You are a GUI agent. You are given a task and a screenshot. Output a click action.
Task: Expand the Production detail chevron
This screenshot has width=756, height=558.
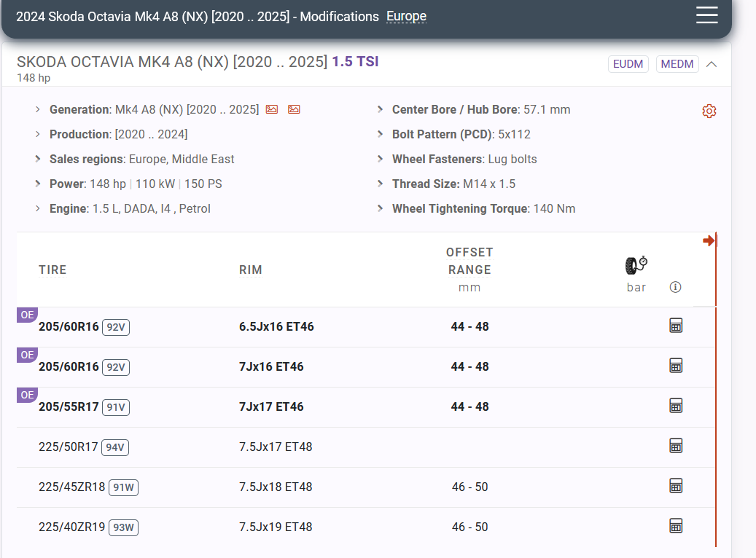(38, 134)
